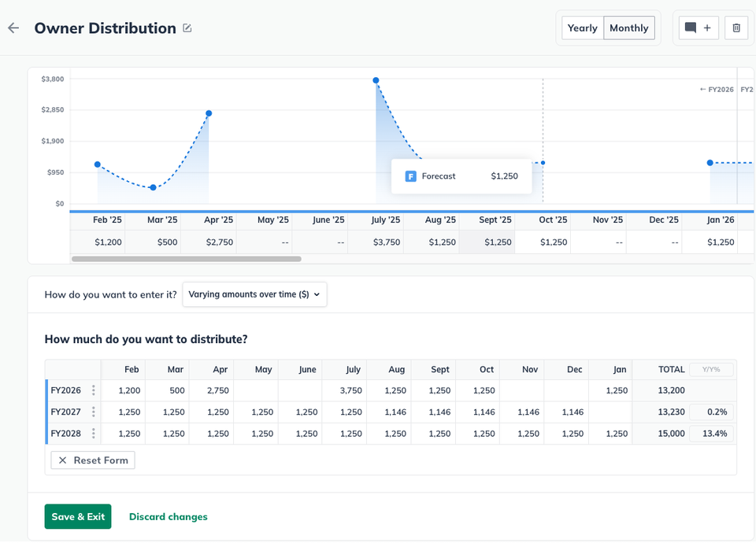Edit the FY2026 Apr amount 2,750
The image size is (756, 543).
click(212, 390)
